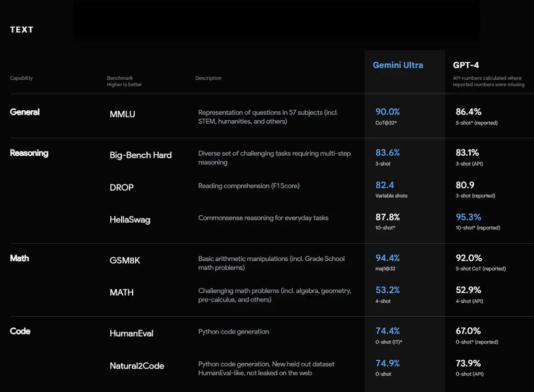Click the 80.9 DROP score
Image resolution: width=534 pixels, height=392 pixels.
(x=465, y=185)
